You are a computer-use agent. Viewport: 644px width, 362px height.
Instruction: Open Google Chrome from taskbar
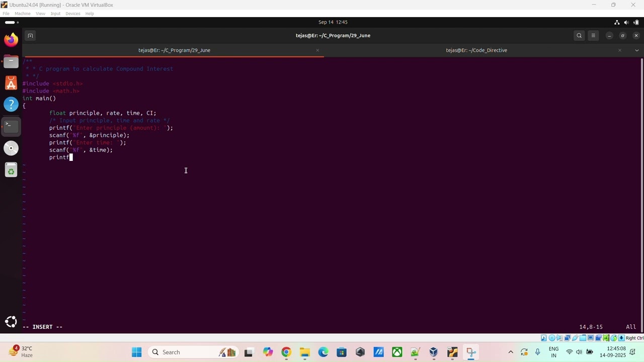[286, 352]
